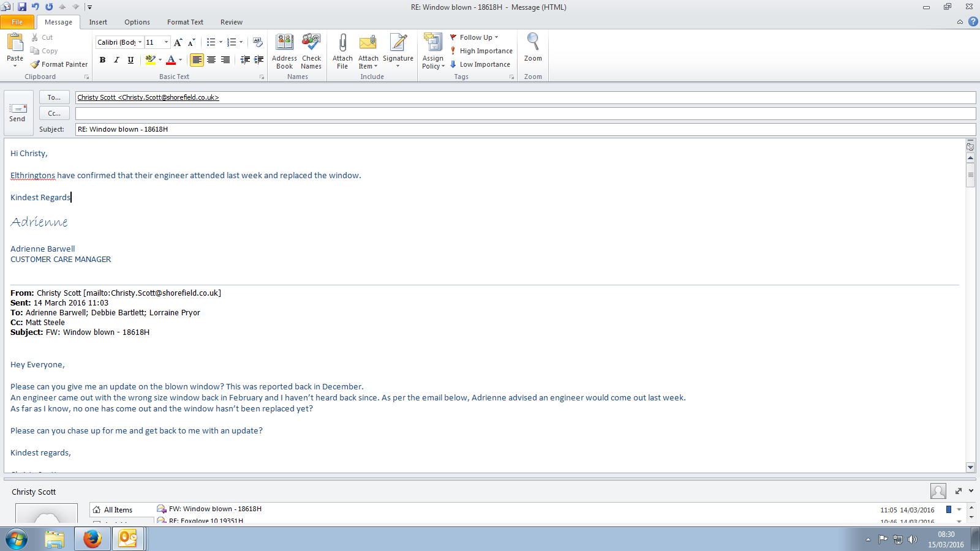
Task: Send the email message
Action: [17, 113]
